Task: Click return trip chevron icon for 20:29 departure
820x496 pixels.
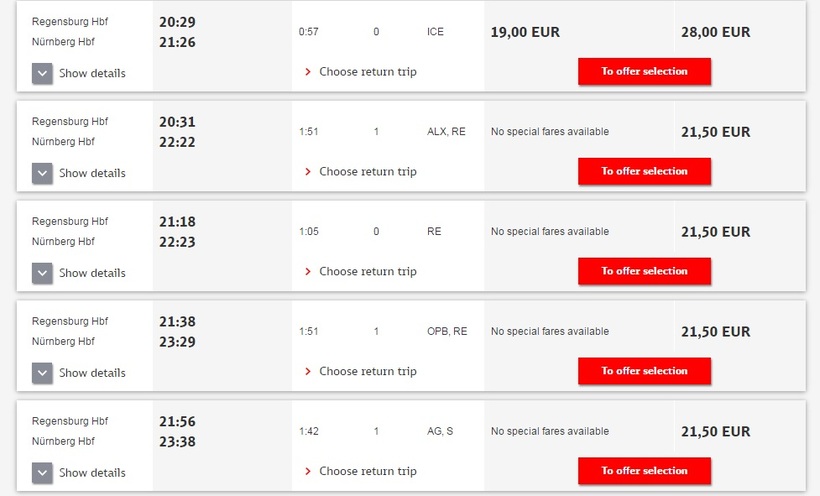Action: [308, 72]
